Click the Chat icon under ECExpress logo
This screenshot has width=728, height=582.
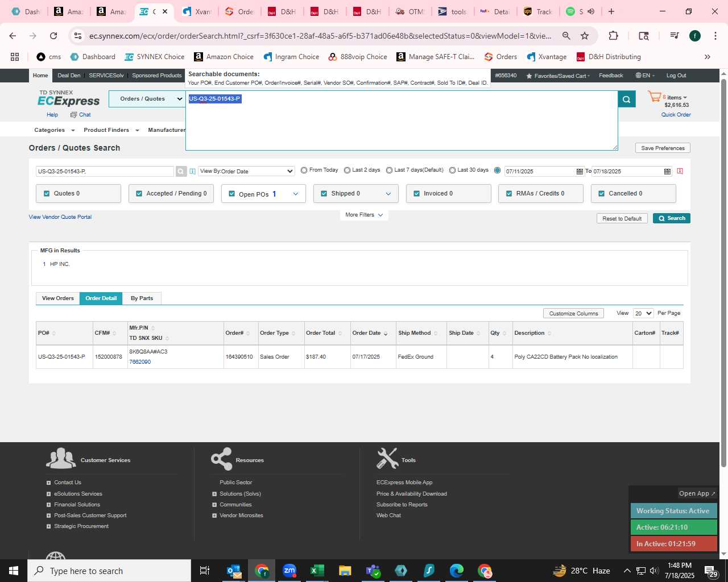pos(80,115)
